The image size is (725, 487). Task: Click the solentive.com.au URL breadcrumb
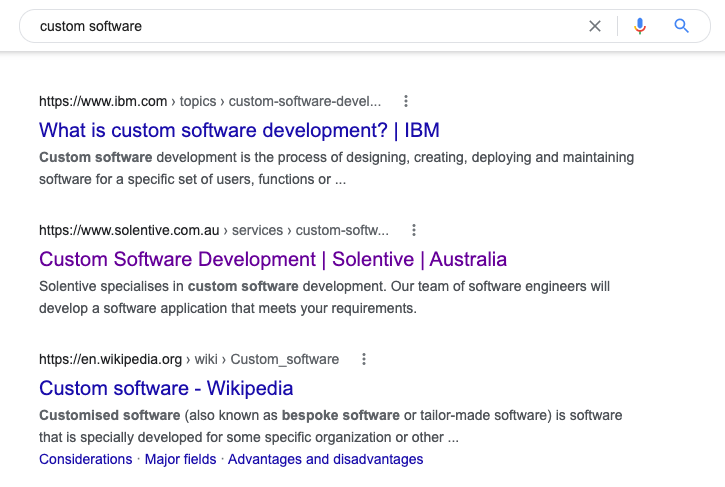pos(214,230)
